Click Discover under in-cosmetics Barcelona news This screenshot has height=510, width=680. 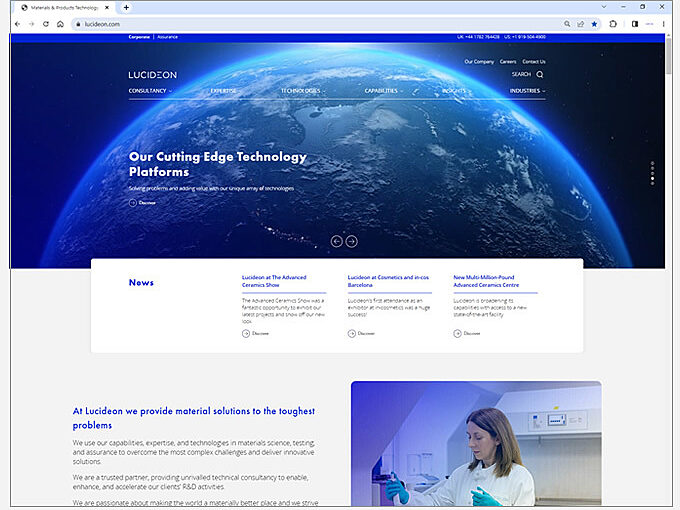point(361,333)
